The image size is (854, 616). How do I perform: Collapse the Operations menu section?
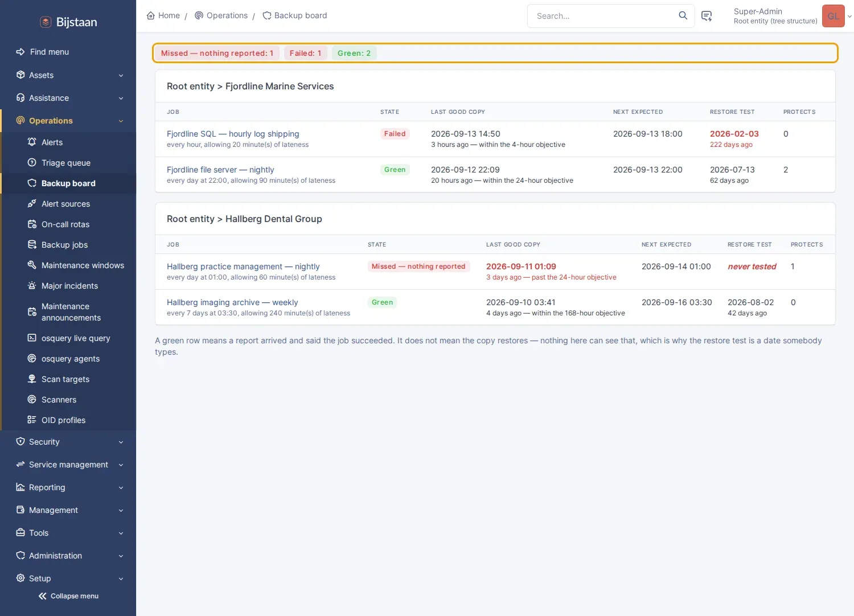(x=68, y=121)
